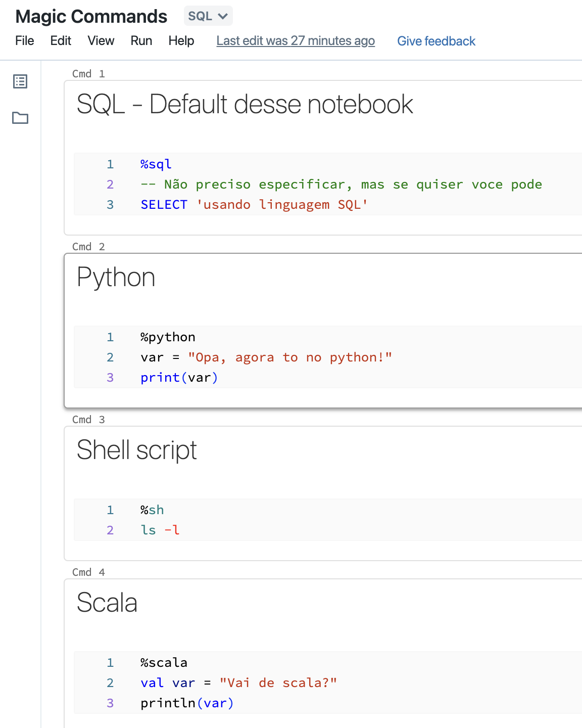Open the workspace folder browser icon

20,118
